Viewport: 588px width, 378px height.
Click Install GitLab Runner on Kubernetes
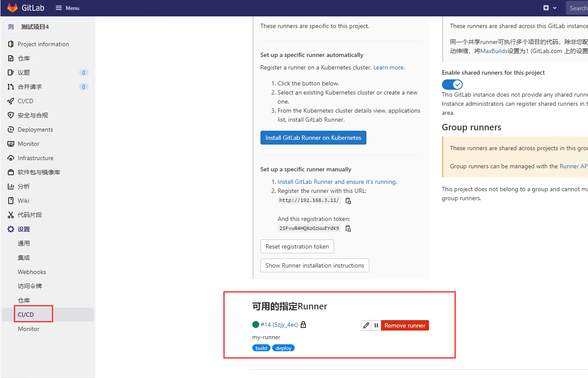pos(313,137)
